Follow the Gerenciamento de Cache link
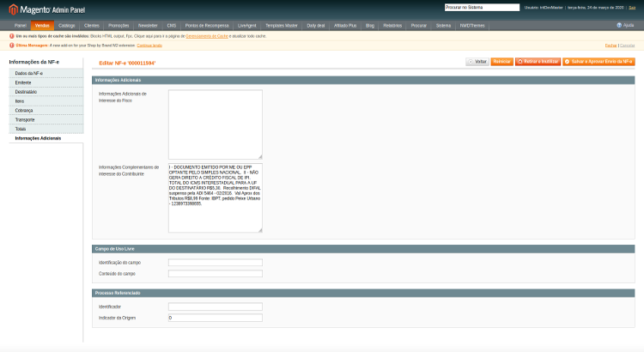This screenshot has width=644, height=352. click(207, 36)
